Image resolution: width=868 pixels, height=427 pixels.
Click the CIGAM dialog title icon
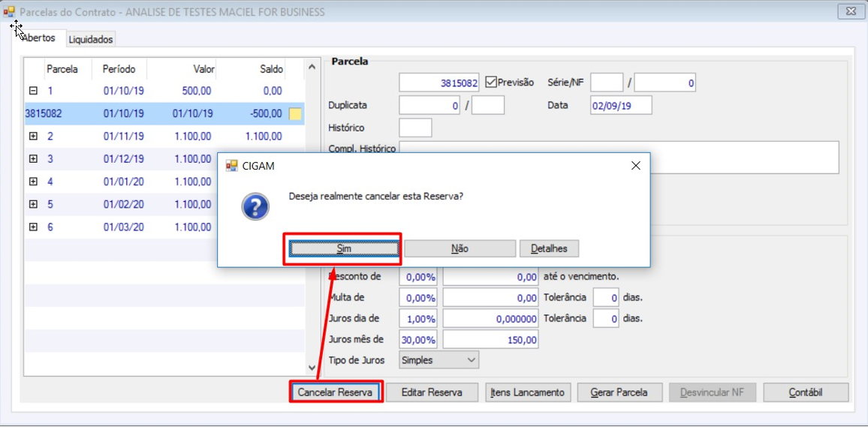point(231,166)
